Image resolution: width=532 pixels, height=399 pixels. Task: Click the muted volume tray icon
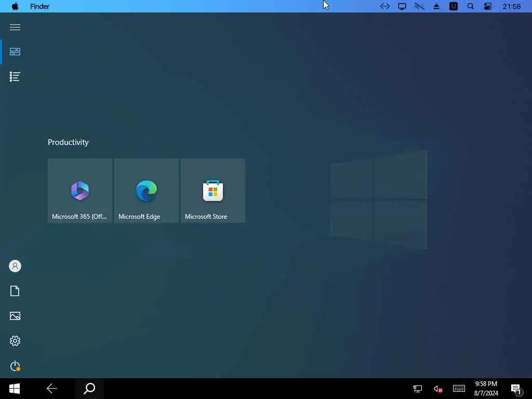click(x=438, y=389)
